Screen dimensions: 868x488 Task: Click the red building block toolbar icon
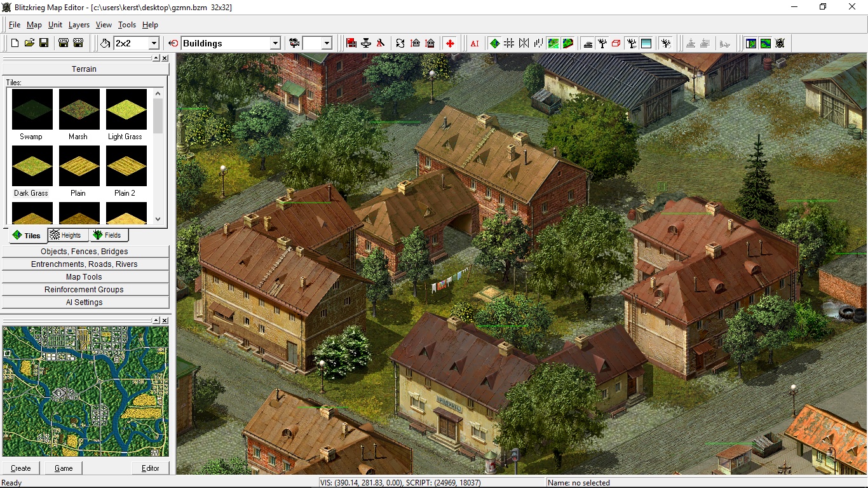(x=351, y=43)
